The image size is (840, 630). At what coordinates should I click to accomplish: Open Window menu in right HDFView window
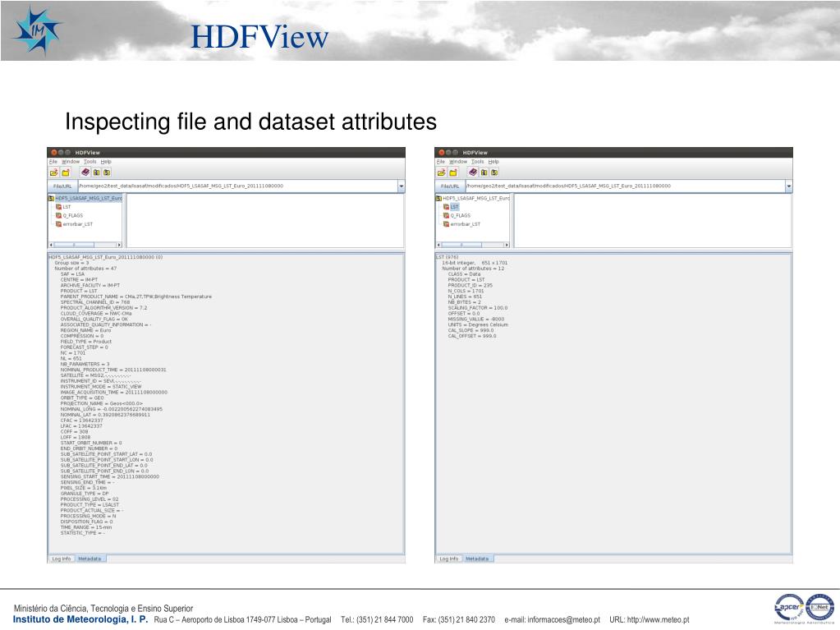[458, 161]
